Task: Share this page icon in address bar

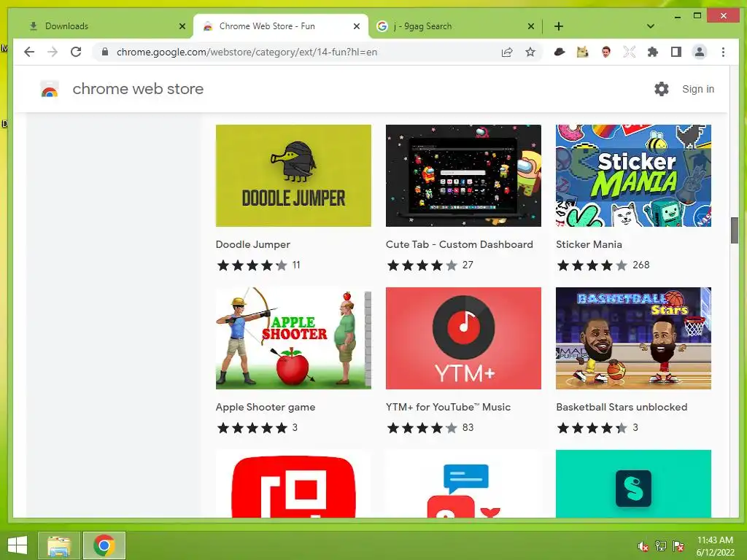Action: [507, 52]
